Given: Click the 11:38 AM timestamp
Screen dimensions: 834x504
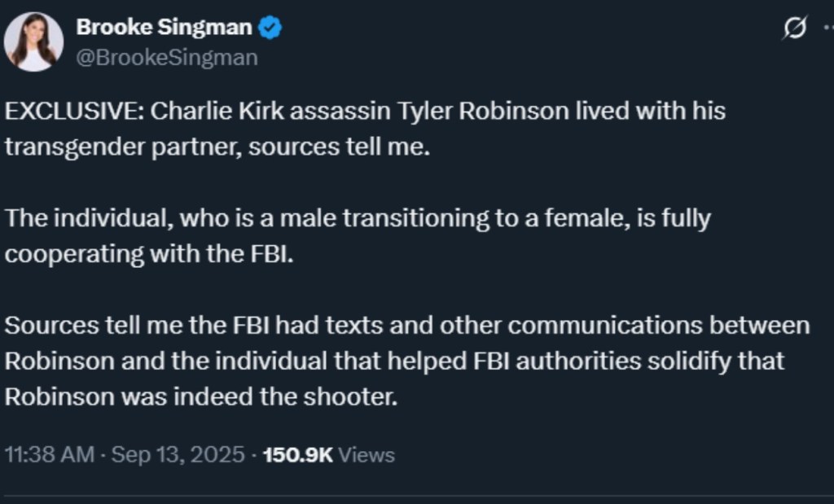Looking at the screenshot, I should point(49,454).
